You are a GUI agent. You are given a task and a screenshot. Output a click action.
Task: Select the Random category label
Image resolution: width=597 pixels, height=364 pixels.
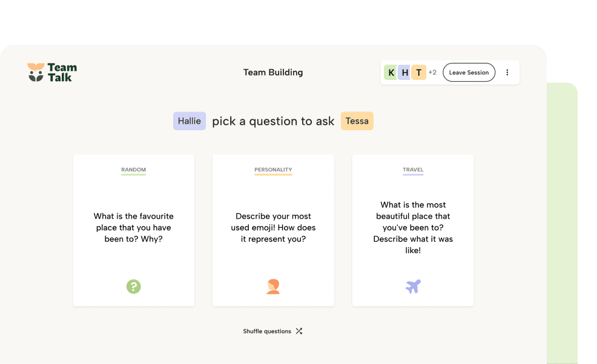click(133, 170)
